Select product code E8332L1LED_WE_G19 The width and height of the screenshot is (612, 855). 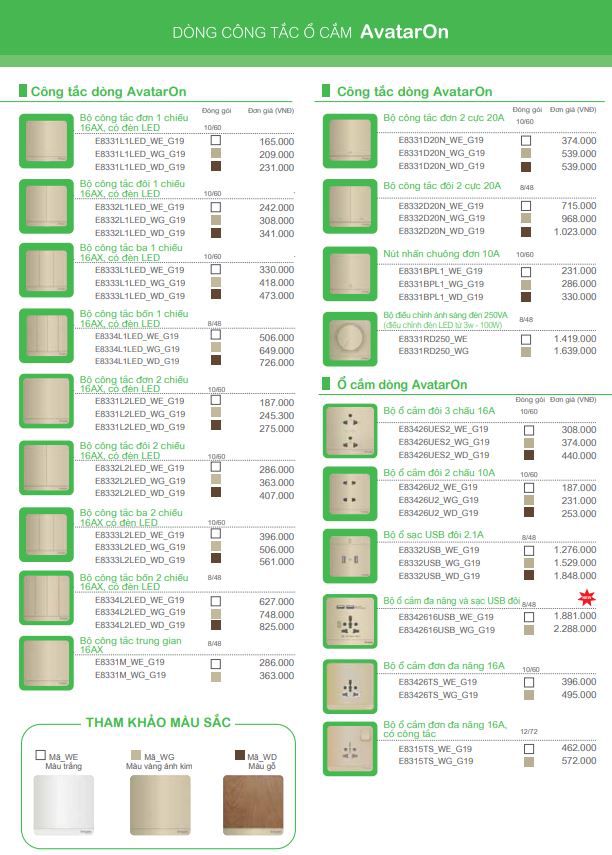140,207
